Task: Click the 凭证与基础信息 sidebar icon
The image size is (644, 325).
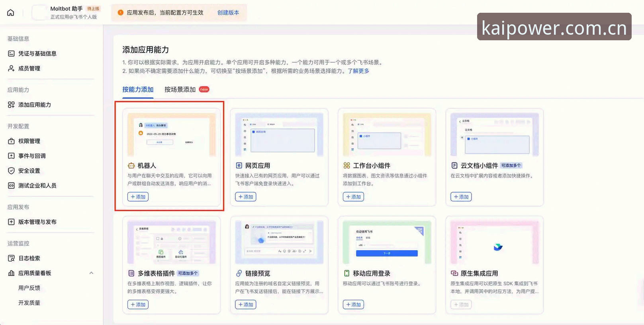Action: pyautogui.click(x=11, y=53)
